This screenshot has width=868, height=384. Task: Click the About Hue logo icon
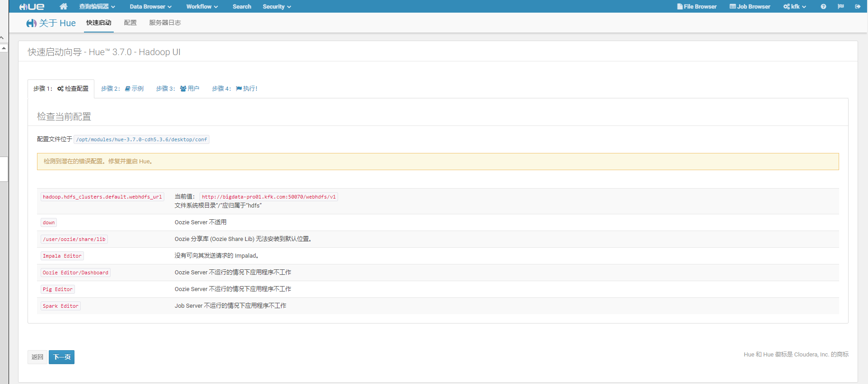coord(31,23)
